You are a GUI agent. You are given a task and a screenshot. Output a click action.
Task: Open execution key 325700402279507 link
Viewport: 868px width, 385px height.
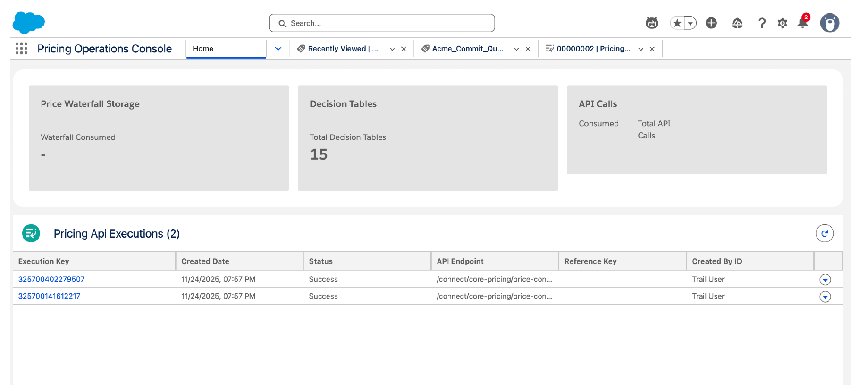51,279
